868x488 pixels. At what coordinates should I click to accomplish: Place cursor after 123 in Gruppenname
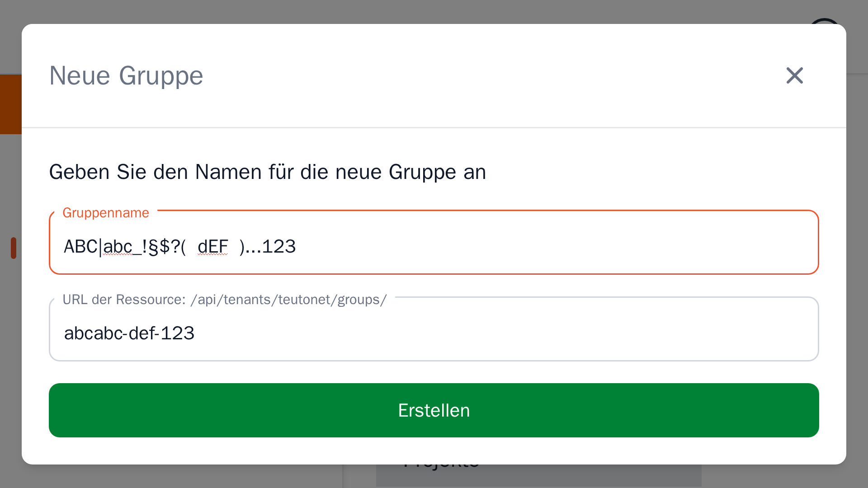tap(297, 247)
